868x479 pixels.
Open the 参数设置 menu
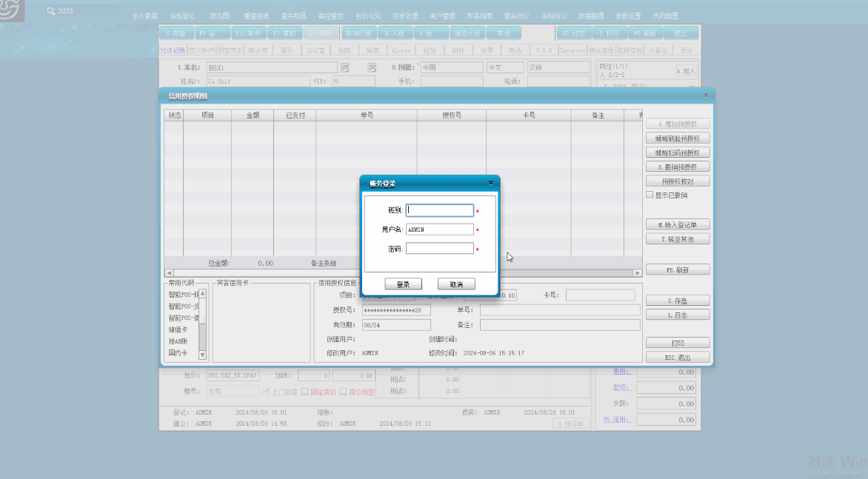628,16
